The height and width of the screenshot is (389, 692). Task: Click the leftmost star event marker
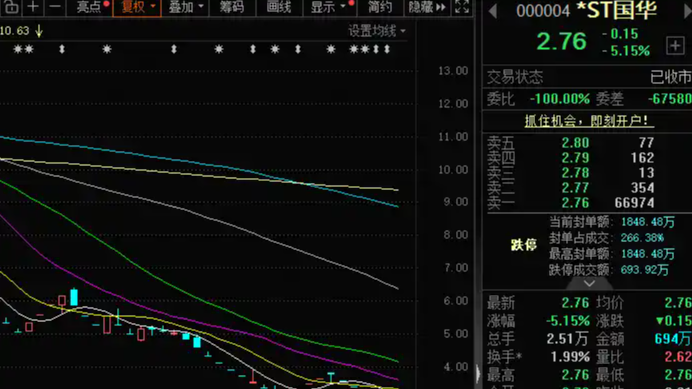pos(17,49)
